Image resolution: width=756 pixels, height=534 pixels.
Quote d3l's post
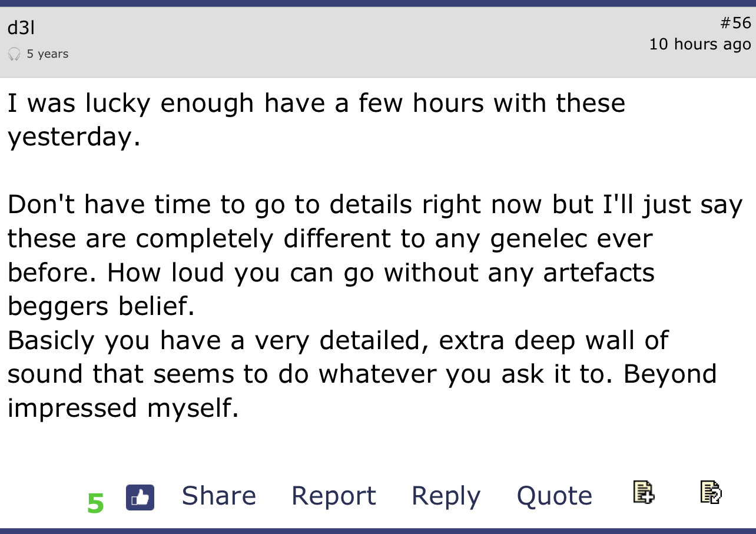(x=555, y=496)
